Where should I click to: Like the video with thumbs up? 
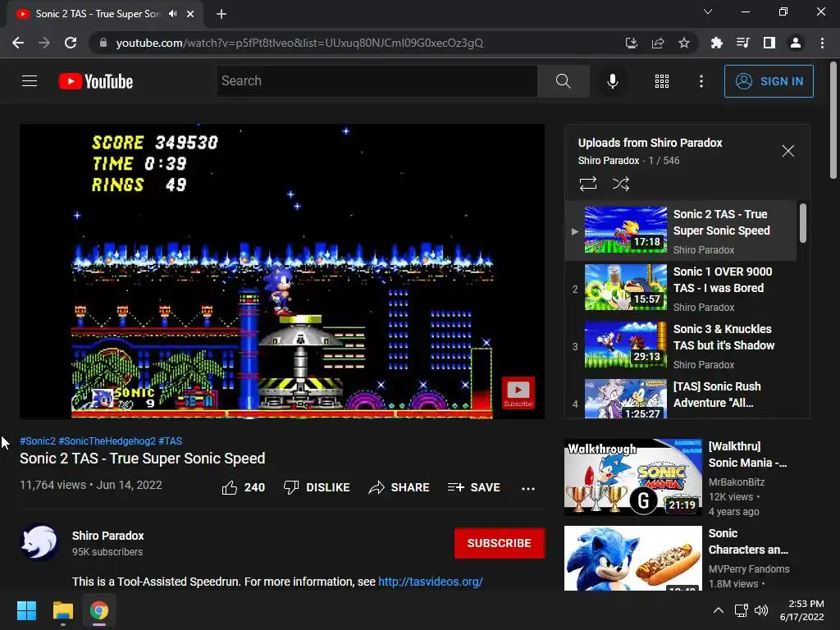[x=243, y=487]
